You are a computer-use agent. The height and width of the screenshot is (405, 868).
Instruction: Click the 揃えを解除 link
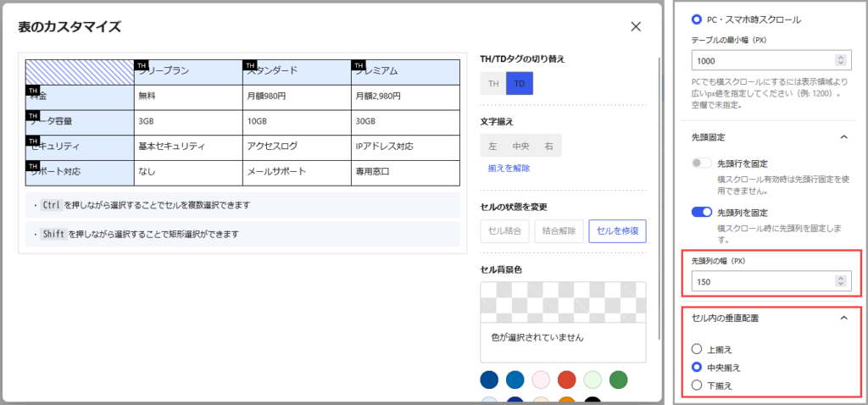point(509,169)
